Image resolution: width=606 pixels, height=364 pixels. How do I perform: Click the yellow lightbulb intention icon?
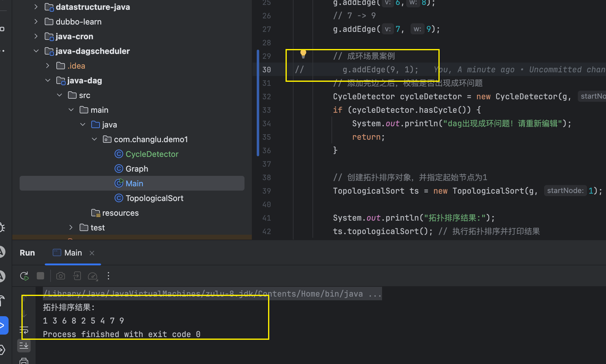[x=303, y=54]
